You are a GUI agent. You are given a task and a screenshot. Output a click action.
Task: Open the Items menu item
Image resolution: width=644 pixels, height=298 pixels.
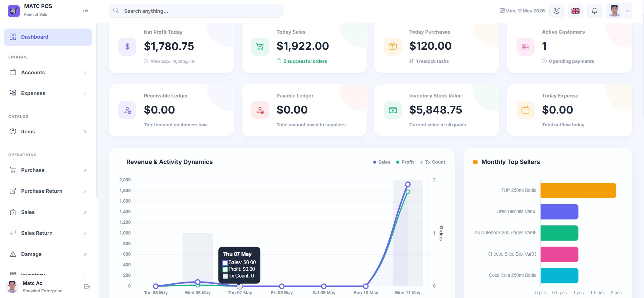(48, 132)
